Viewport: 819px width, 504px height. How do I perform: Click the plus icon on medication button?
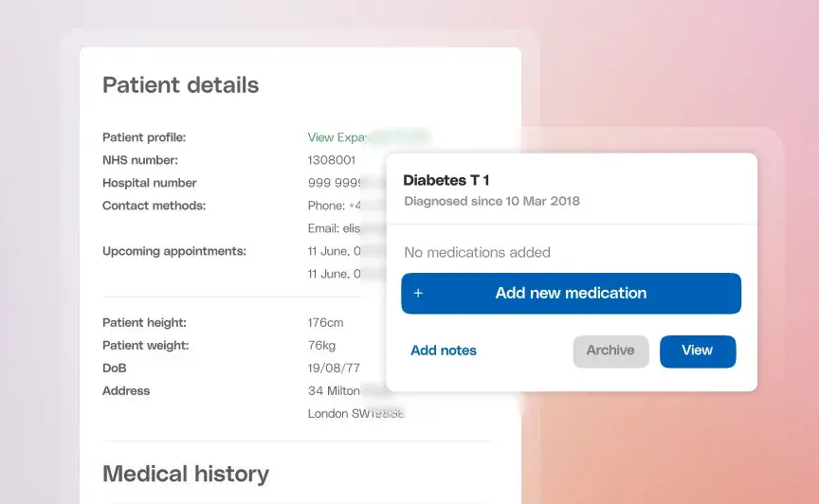point(418,294)
